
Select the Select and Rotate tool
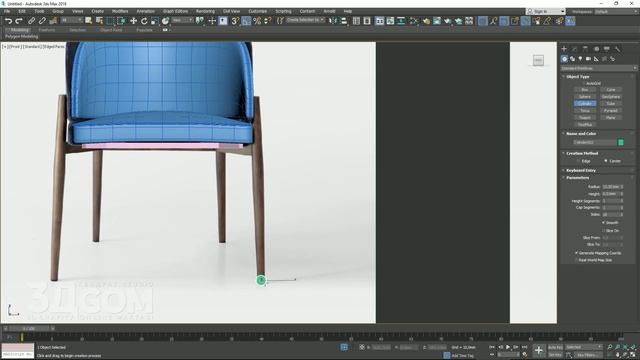coord(144,20)
